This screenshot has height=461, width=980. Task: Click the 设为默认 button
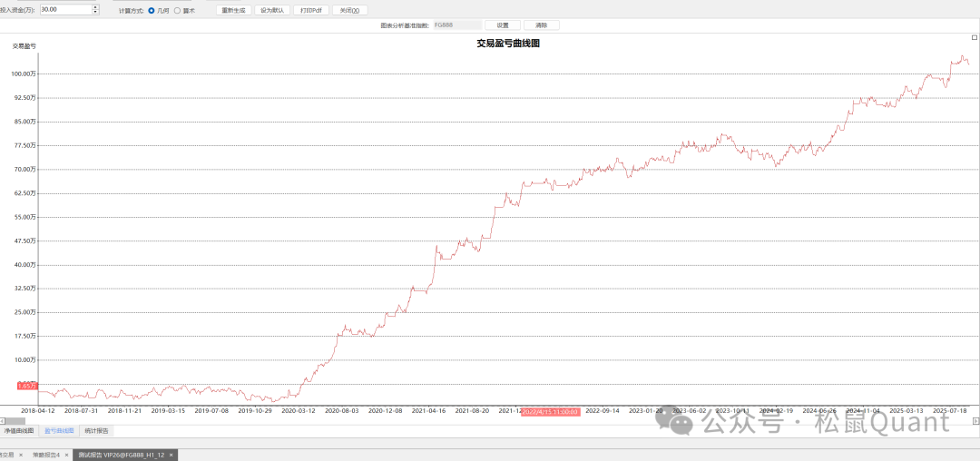[272, 10]
